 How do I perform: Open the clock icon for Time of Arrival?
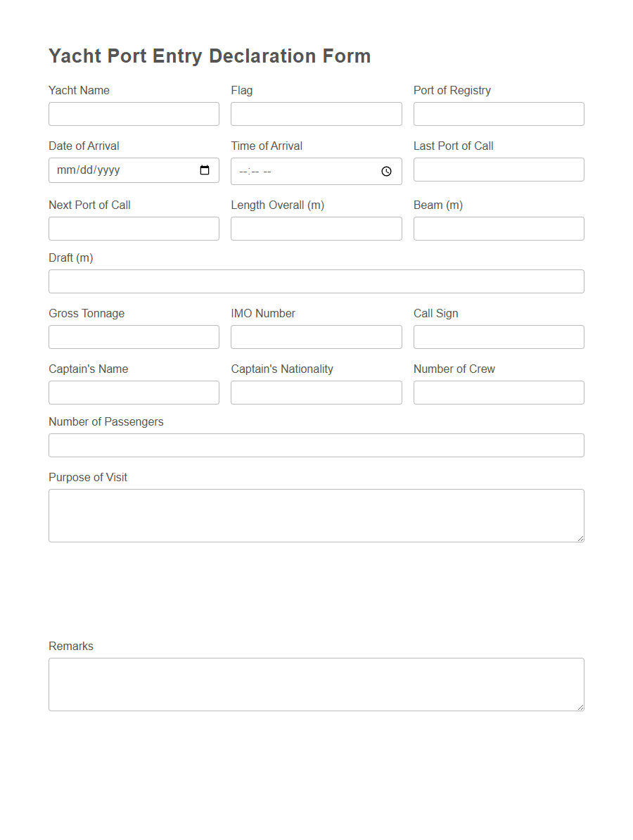386,171
